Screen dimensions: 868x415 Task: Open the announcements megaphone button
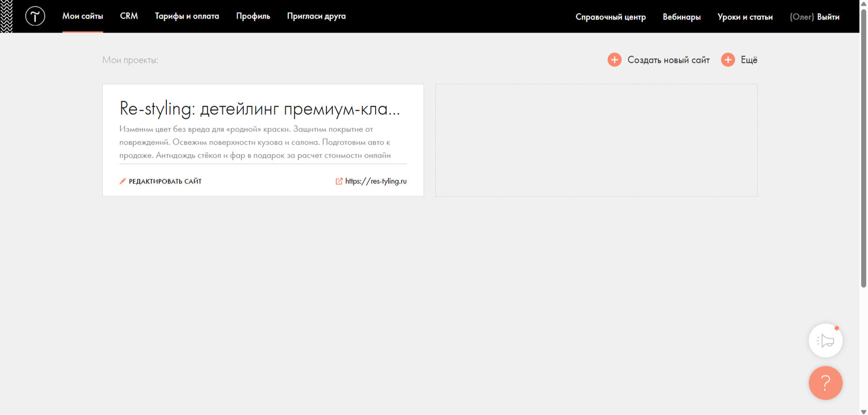[826, 341]
